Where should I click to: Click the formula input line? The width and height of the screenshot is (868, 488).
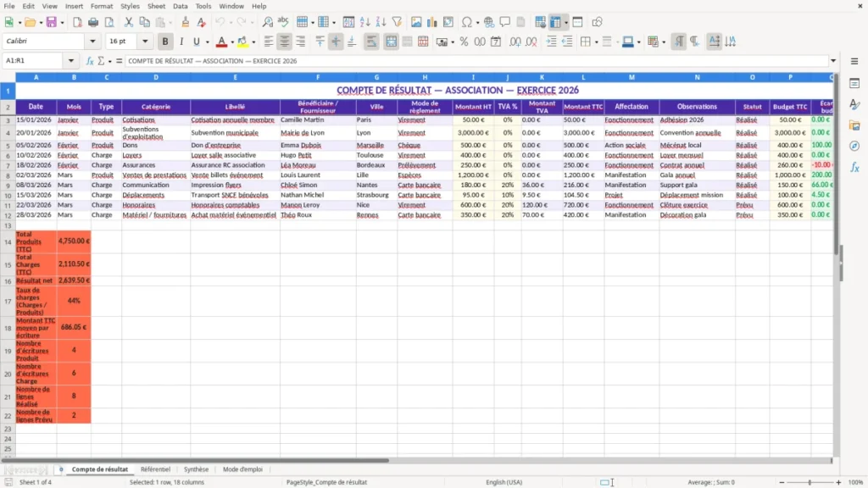476,61
